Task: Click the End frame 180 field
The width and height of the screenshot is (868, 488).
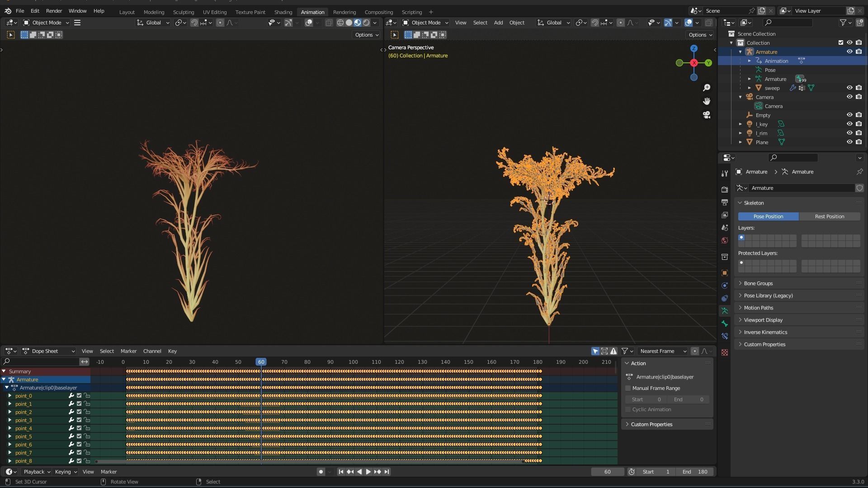Action: click(695, 472)
